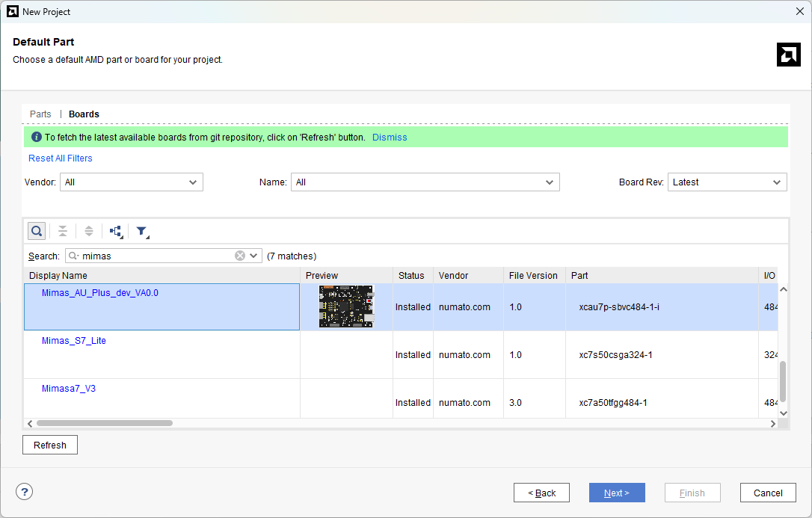Click the help question mark icon

pos(25,492)
